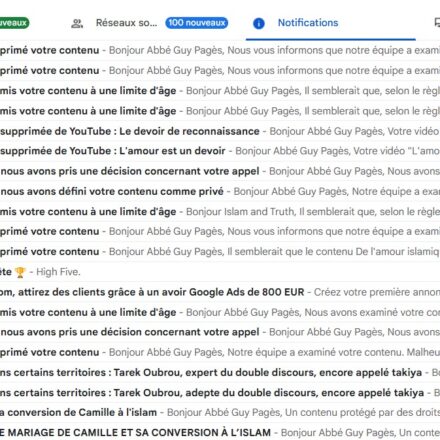Viewport: 440px width, 440px height.
Task: Open email a conversion de Camille à l'islam
Action: pos(220,412)
